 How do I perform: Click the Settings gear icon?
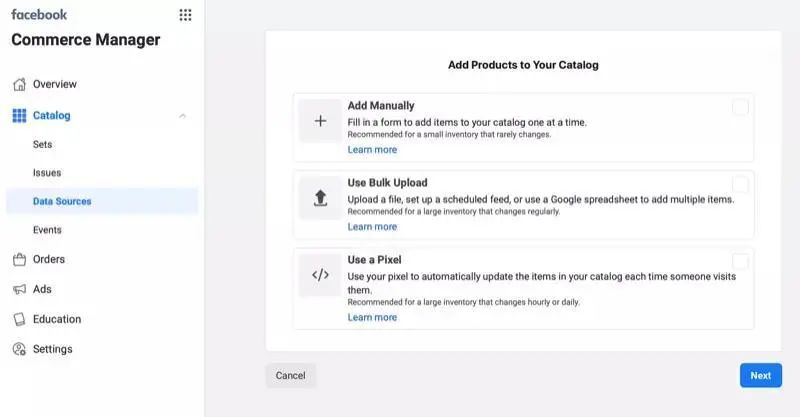(19, 350)
